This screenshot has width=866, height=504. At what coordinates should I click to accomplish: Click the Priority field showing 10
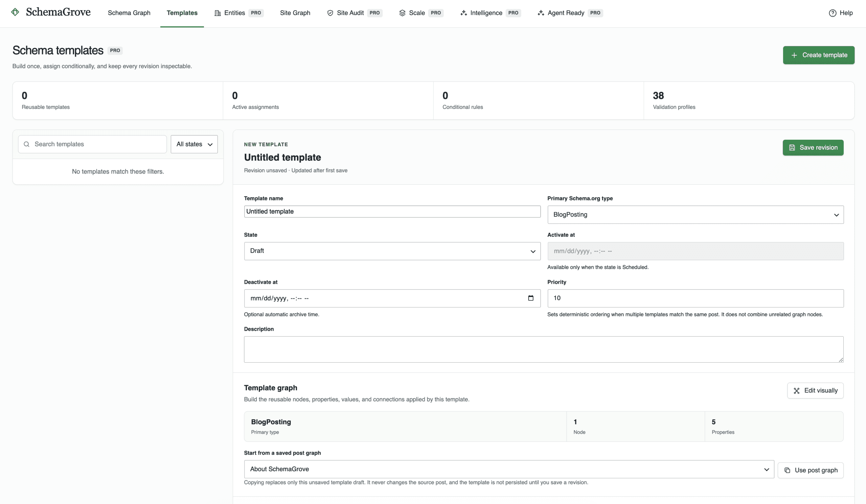coord(696,299)
